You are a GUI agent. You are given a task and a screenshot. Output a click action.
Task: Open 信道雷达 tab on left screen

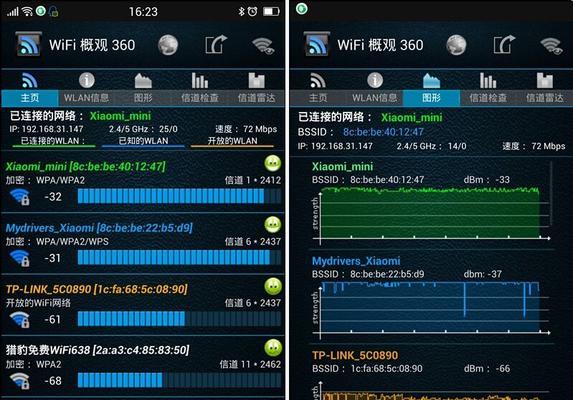pyautogui.click(x=256, y=88)
